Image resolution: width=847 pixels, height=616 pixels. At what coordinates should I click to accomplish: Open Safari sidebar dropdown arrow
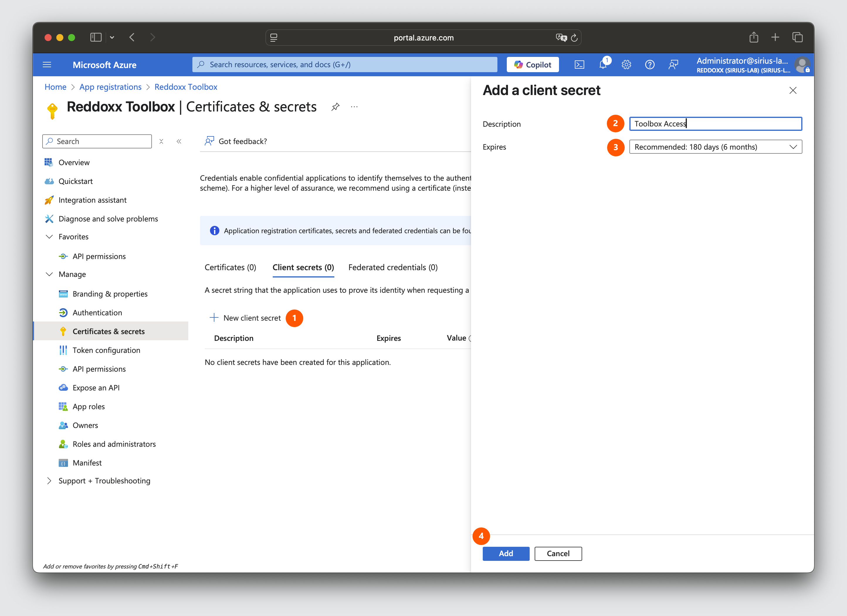112,37
